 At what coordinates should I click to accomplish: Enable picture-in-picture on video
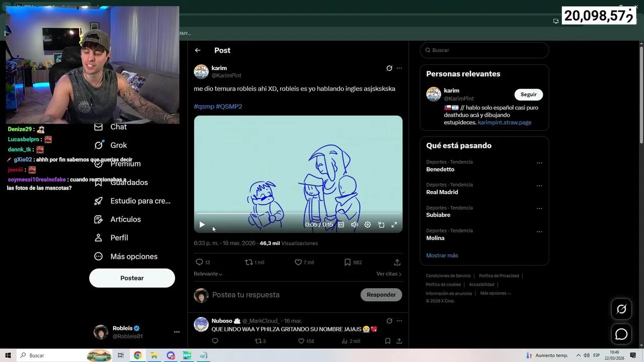click(381, 225)
